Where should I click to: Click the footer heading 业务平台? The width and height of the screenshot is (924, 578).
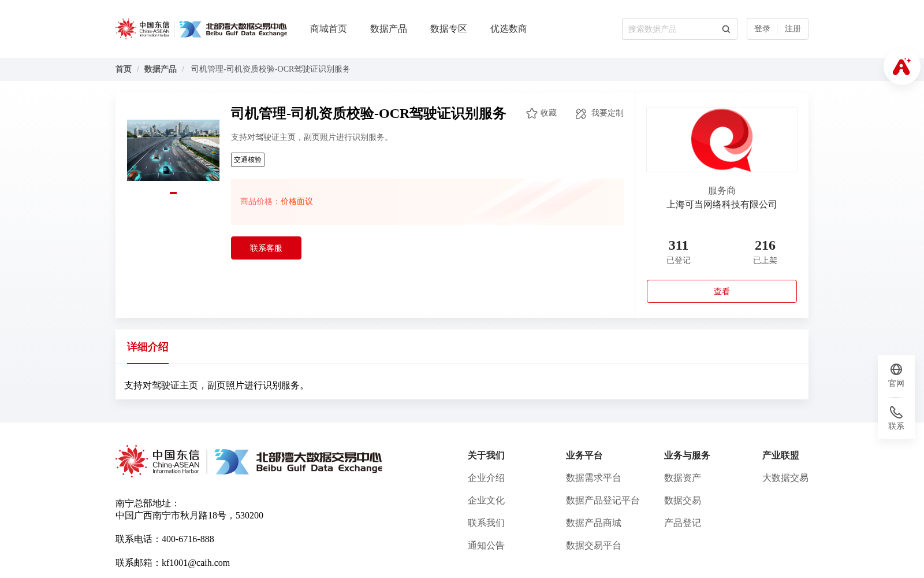[x=584, y=455]
